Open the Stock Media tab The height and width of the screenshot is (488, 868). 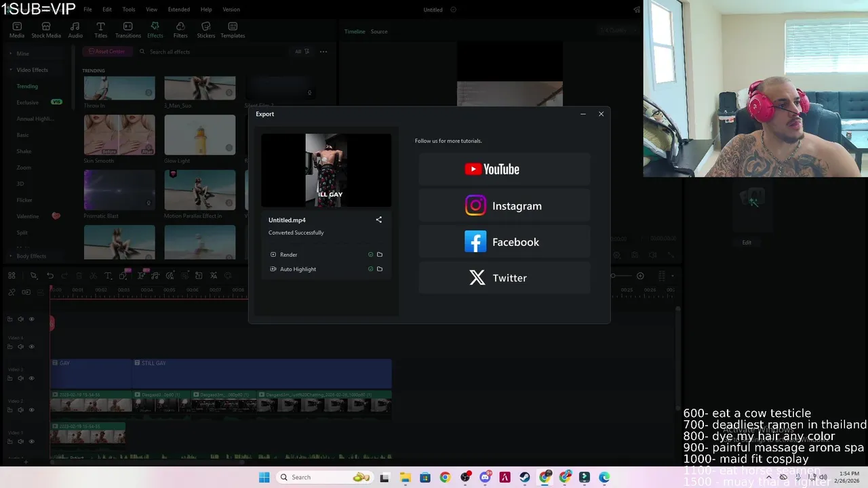46,30
